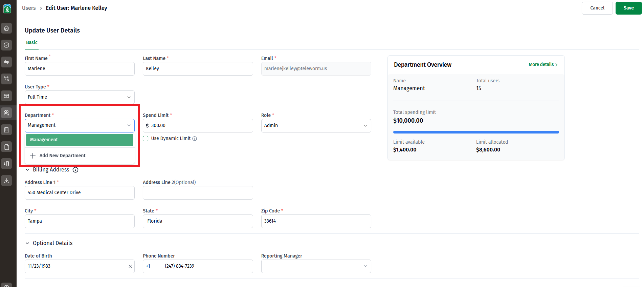Focus the First Name field
The width and height of the screenshot is (644, 287).
point(80,69)
